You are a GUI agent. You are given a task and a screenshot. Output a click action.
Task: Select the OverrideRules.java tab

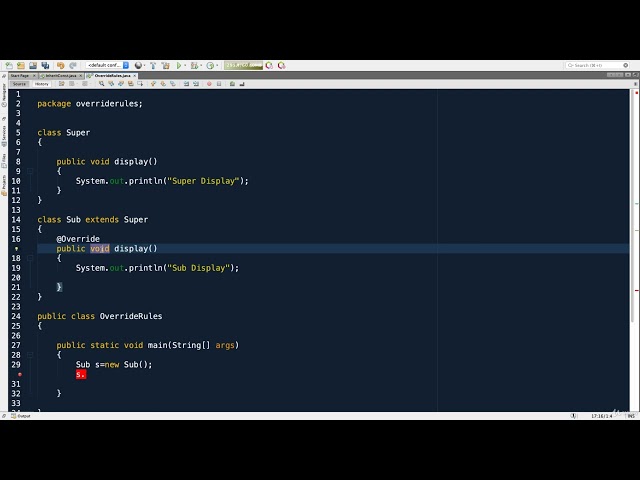(112, 76)
